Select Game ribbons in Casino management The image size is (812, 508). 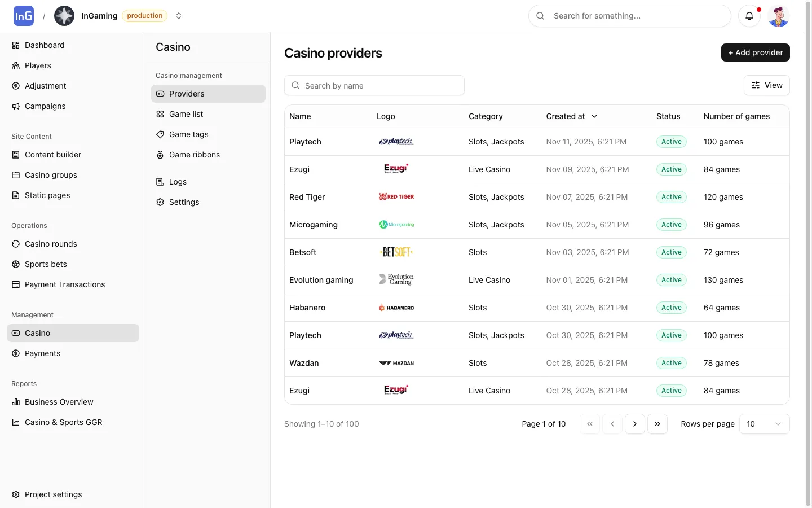click(x=194, y=155)
